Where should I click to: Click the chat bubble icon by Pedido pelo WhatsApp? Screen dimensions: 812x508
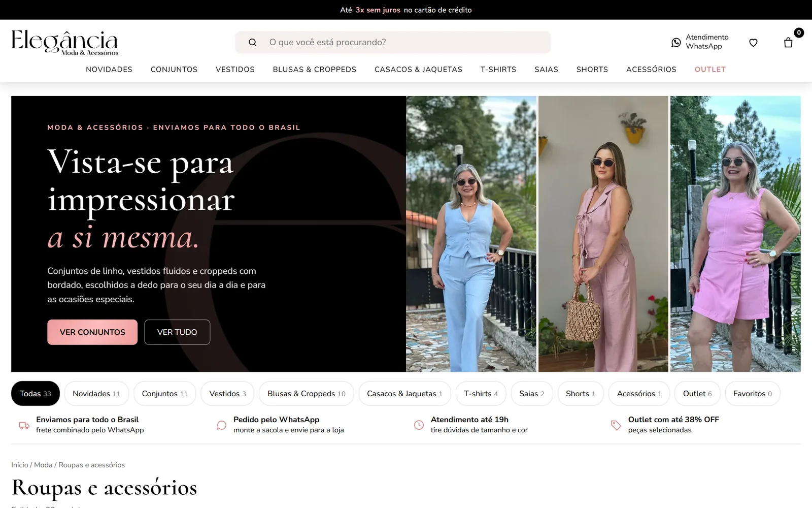[221, 425]
